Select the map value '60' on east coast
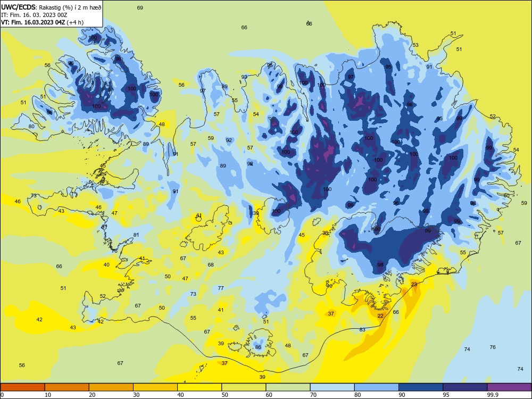 tap(506, 195)
